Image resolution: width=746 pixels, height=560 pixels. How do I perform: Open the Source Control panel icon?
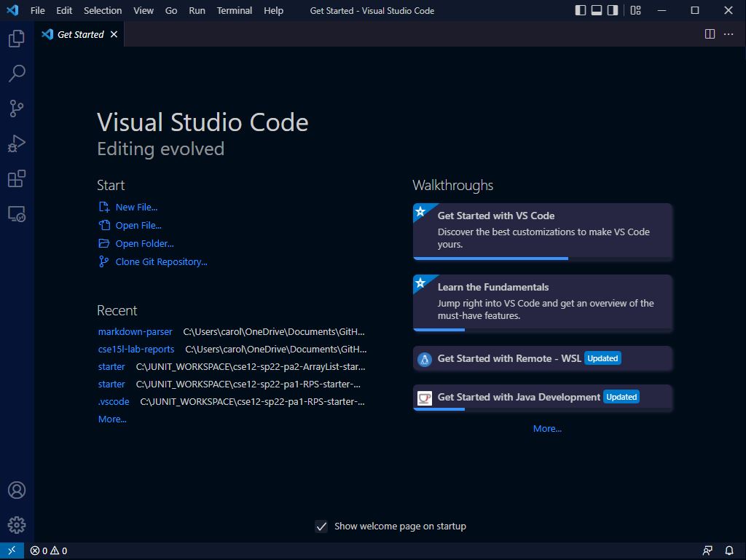(16, 108)
